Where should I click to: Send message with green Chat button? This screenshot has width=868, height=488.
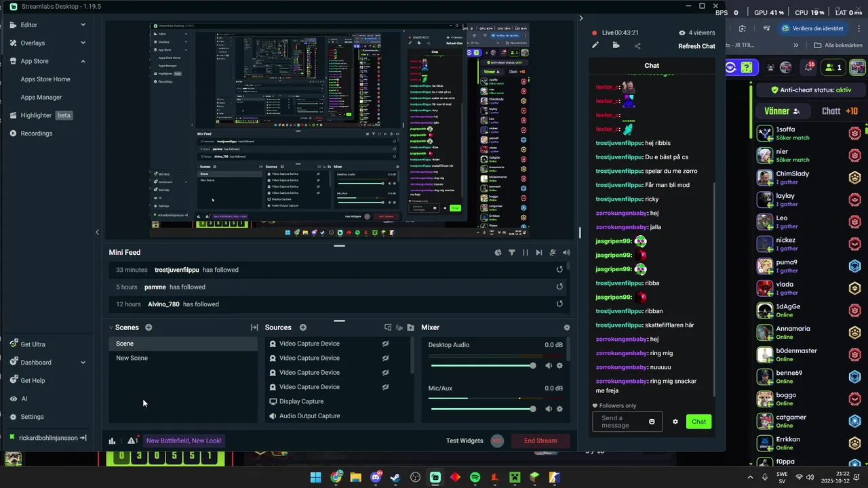click(698, 422)
